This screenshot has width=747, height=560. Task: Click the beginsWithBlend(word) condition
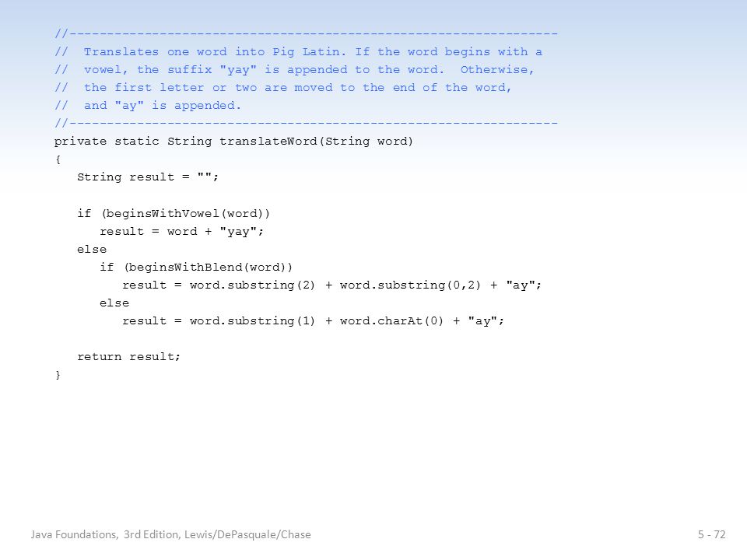(209, 267)
